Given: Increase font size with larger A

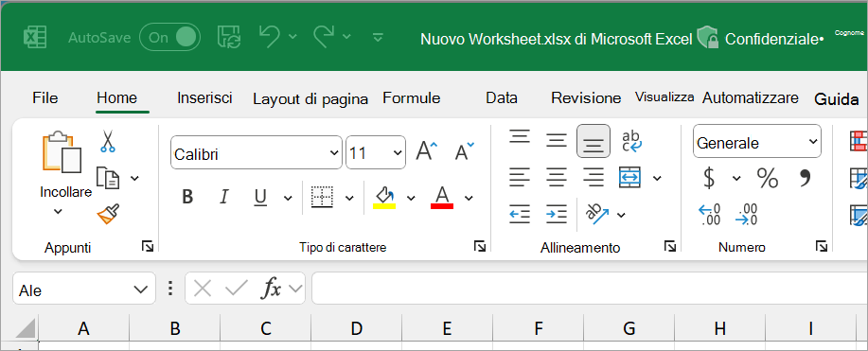Looking at the screenshot, I should coord(426,150).
